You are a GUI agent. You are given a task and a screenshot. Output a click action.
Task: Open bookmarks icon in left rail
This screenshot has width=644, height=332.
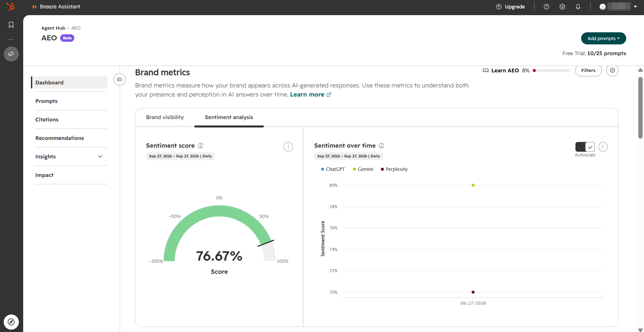pos(11,25)
